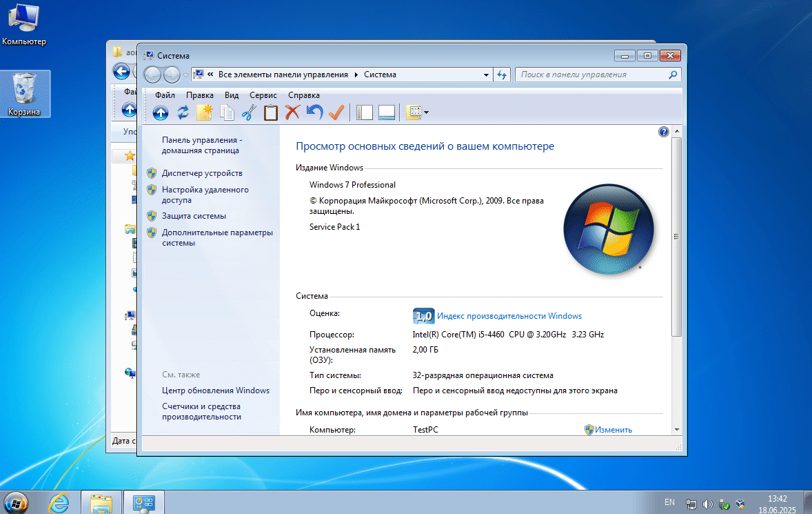The image size is (812, 514).
Task: Click the Forward button in Система window
Action: [172, 75]
